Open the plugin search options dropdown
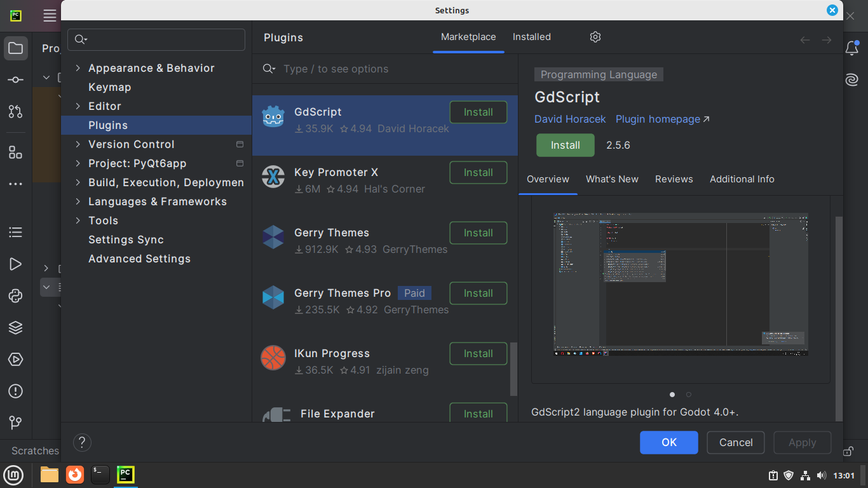Screen dimensions: 868x488 269,69
